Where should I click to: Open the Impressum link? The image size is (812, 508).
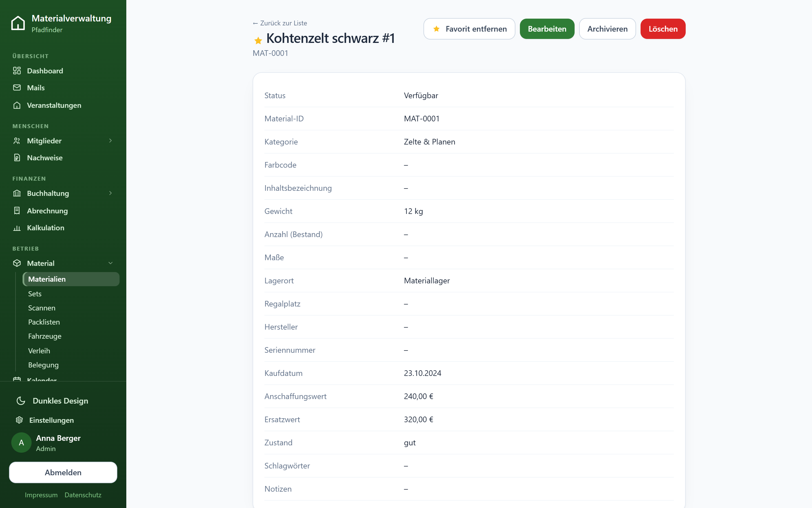[41, 495]
